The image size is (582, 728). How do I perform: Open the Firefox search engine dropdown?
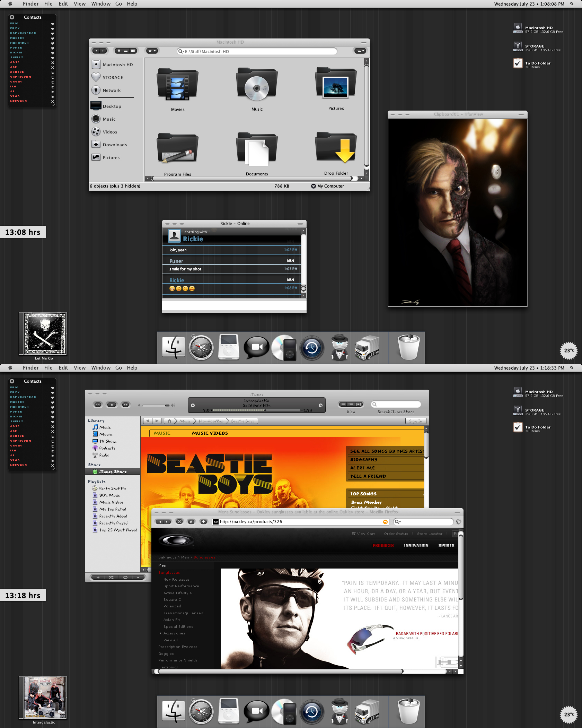point(398,522)
